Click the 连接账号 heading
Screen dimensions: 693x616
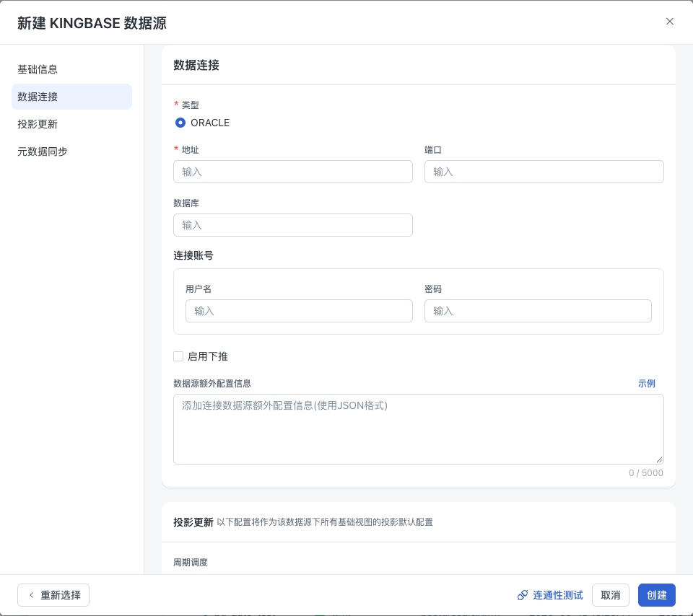click(x=193, y=255)
